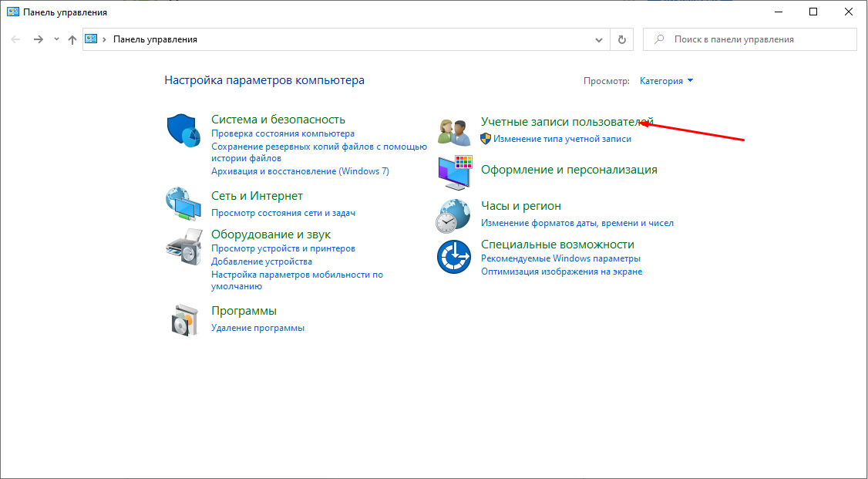The width and height of the screenshot is (868, 479).
Task: Click the UAC shield icon beside Изменение типа учетной записи
Action: tap(486, 139)
